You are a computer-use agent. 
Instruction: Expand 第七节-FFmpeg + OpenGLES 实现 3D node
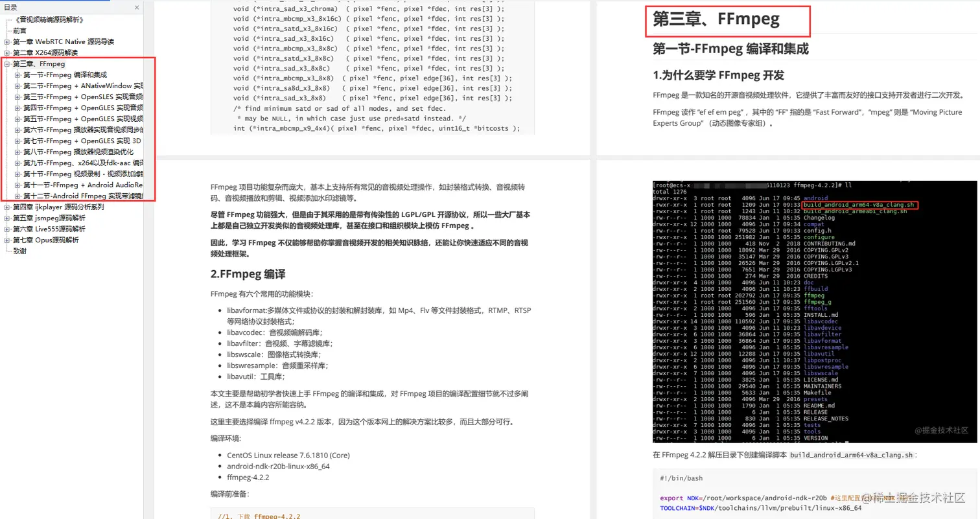tap(17, 141)
